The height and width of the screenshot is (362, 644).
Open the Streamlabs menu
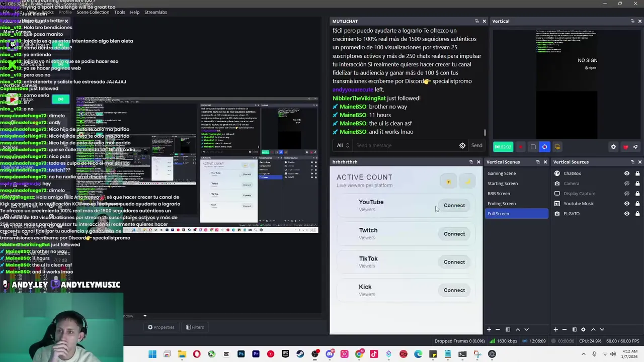click(155, 12)
